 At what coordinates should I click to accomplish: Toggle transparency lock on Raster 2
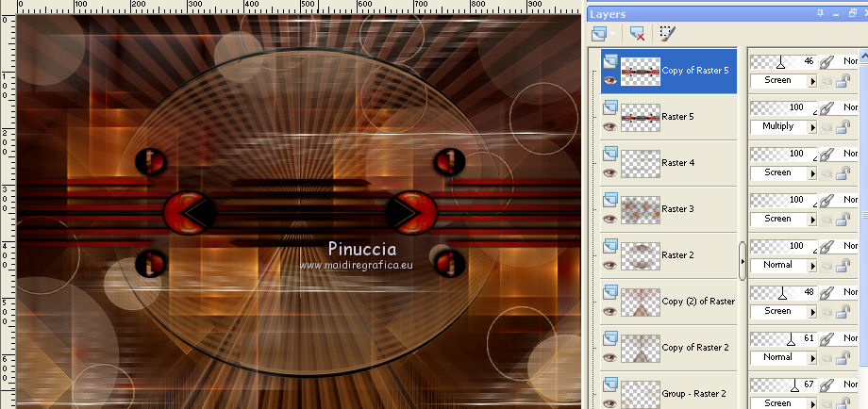pyautogui.click(x=843, y=266)
